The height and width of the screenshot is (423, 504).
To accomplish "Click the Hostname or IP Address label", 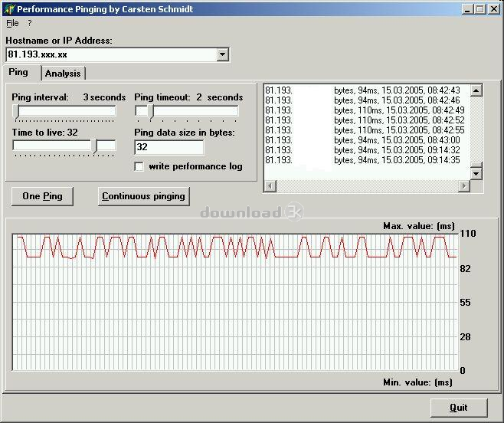I will tap(59, 41).
